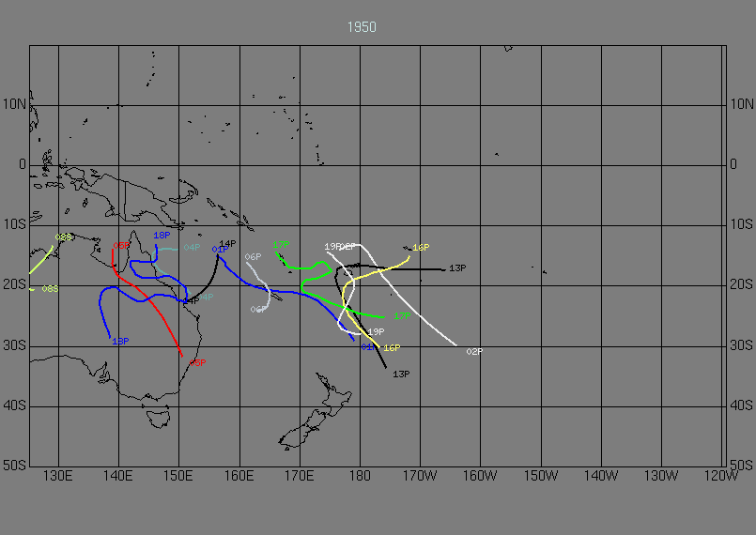This screenshot has width=756, height=535.
Task: Select the red 05P label at the track's northern start
Action: point(121,245)
